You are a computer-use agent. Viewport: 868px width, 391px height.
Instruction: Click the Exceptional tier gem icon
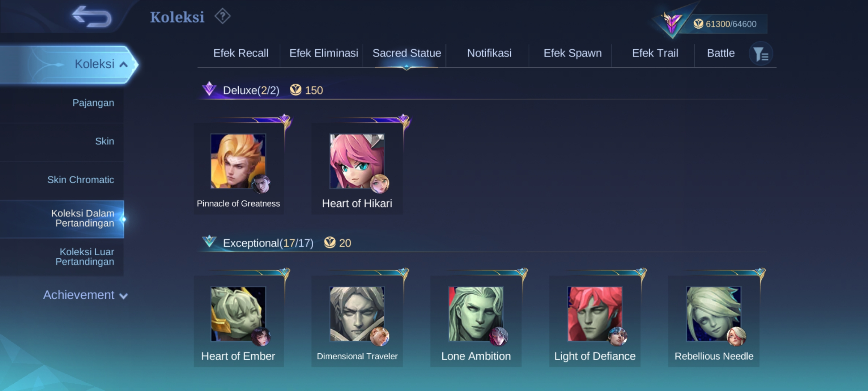point(209,241)
